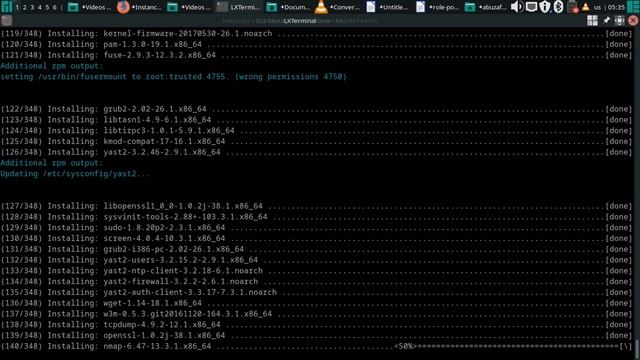The height and width of the screenshot is (360, 640).
Task: Click the 'us' keyboard layout indicator
Action: [597, 7]
